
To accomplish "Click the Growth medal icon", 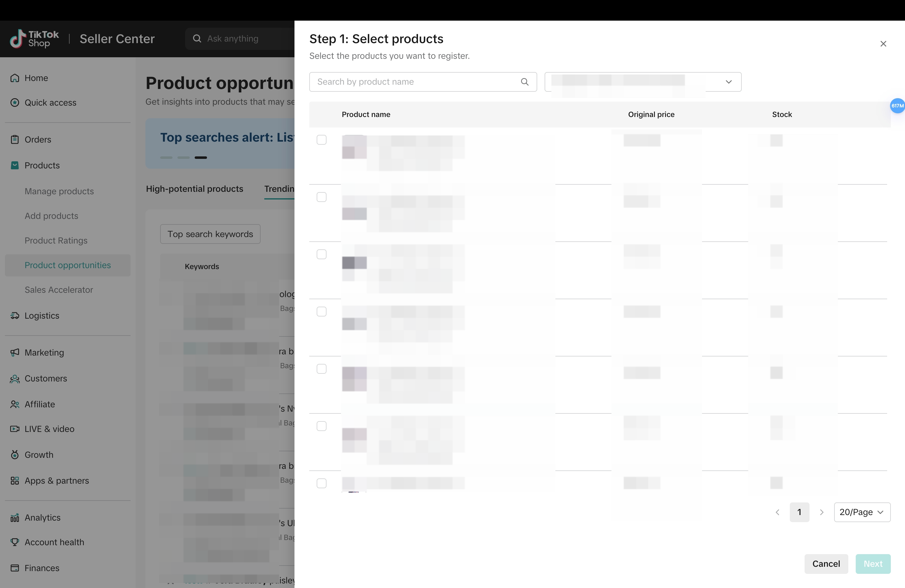I will coord(15,455).
